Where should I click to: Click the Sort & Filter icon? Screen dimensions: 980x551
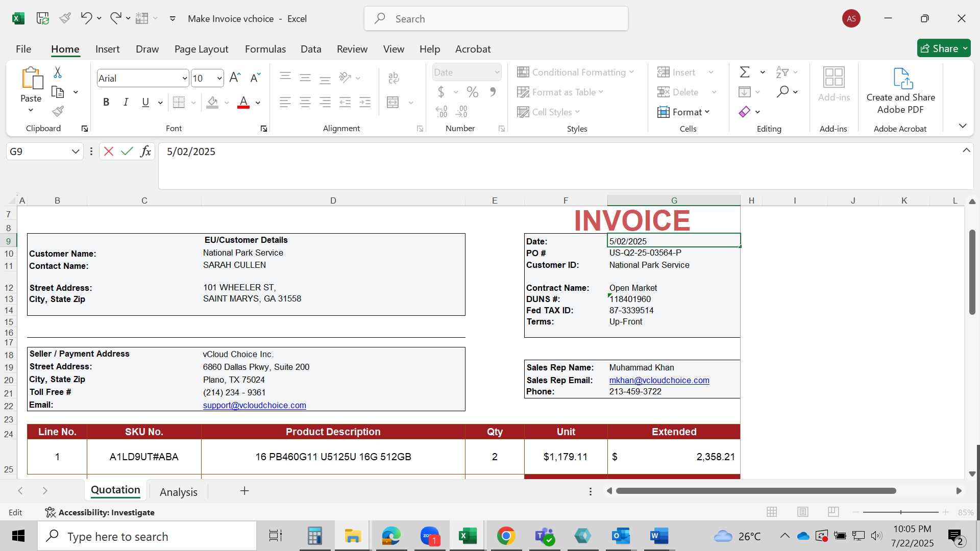(782, 72)
